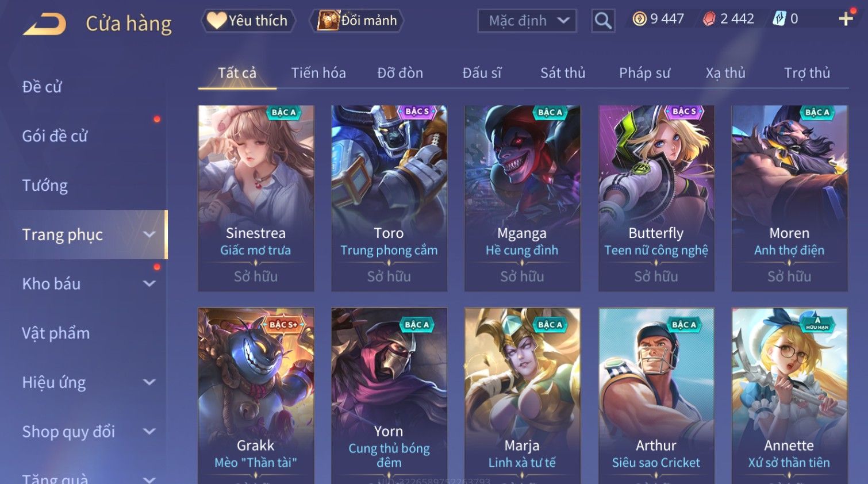Expand the Shop quy đổi chevron
This screenshot has height=484, width=868.
[x=149, y=432]
